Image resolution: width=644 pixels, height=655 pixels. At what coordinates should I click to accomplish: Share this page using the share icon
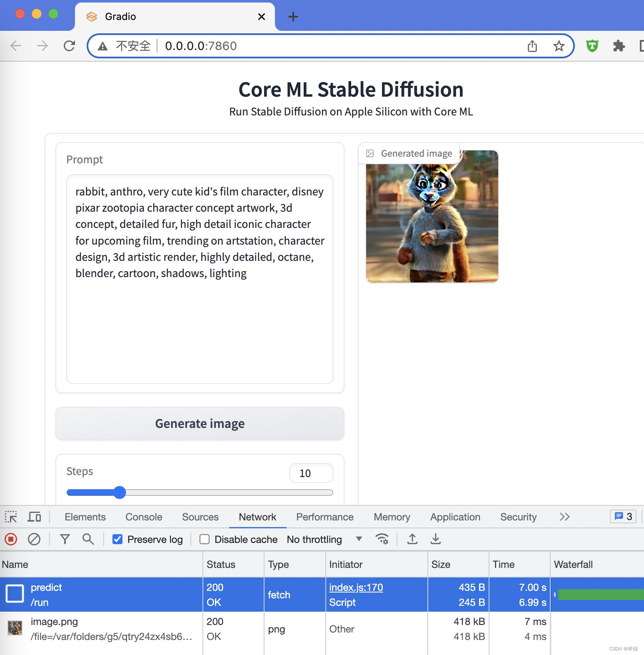coord(532,46)
